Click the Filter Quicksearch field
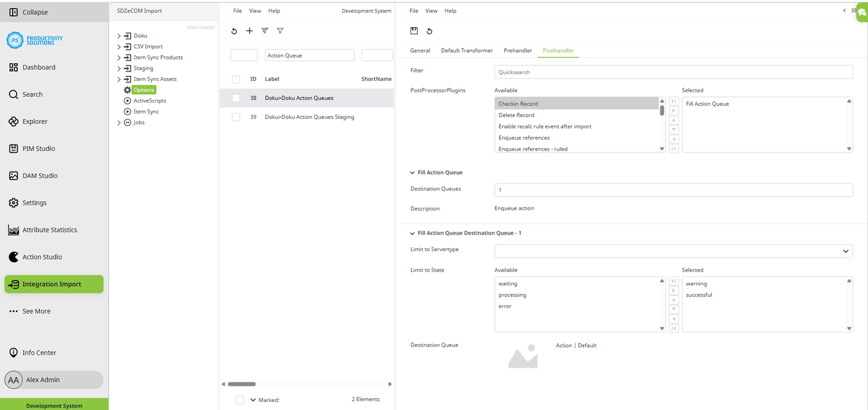868x410 pixels. [673, 72]
